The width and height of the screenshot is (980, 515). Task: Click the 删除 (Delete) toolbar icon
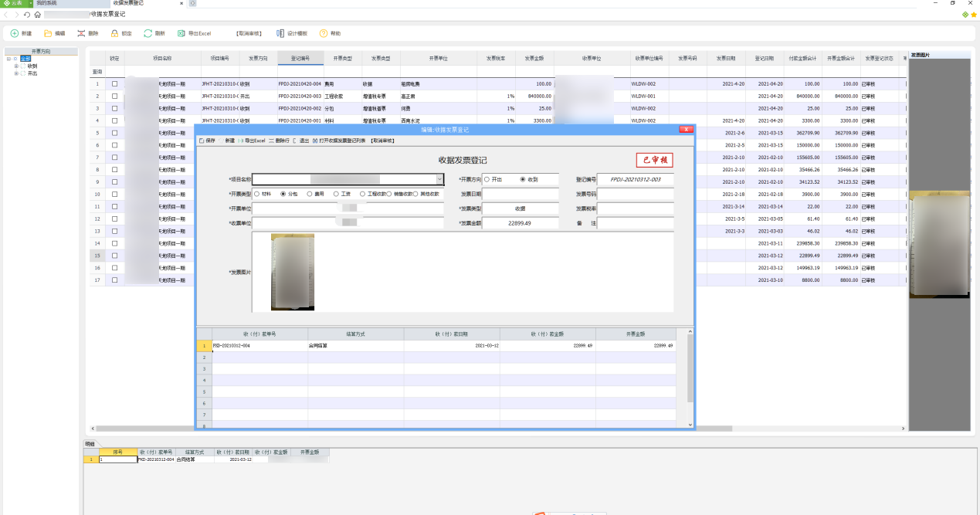pos(82,33)
